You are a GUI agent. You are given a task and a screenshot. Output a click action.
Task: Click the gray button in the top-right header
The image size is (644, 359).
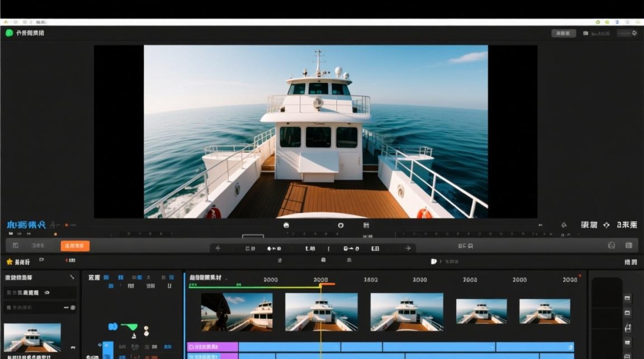(563, 33)
